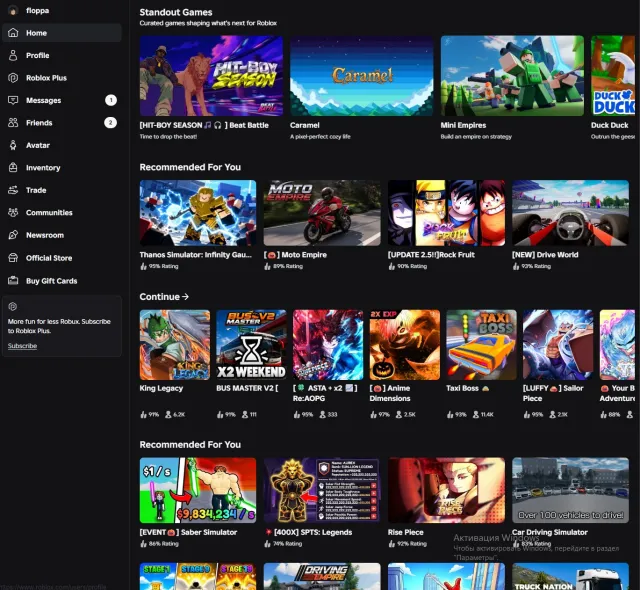640x590 pixels.
Task: Click 'Time to drop the beat!' caption
Action: point(168,136)
